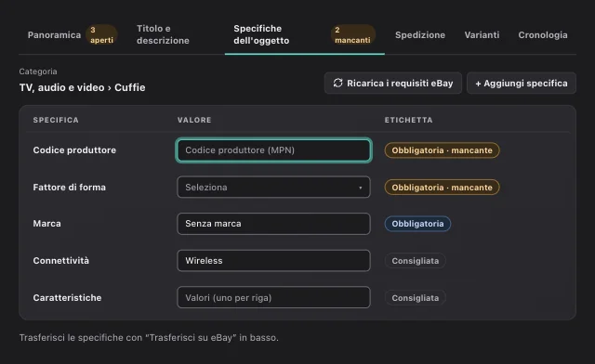The width and height of the screenshot is (595, 364).
Task: Focus the Caratteristiche values field
Action: click(273, 297)
